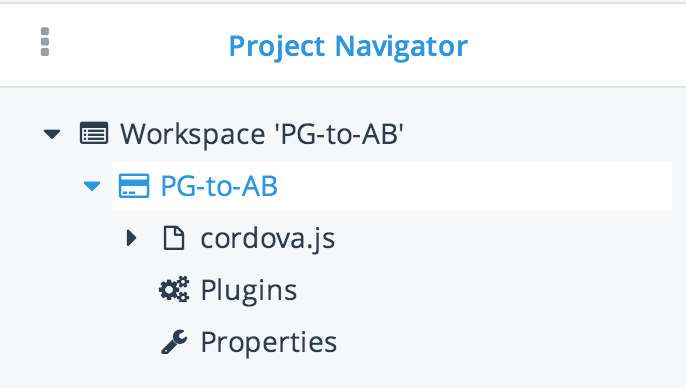686x388 pixels.
Task: Click the highlighted PG-to-AB row background
Action: (x=392, y=186)
